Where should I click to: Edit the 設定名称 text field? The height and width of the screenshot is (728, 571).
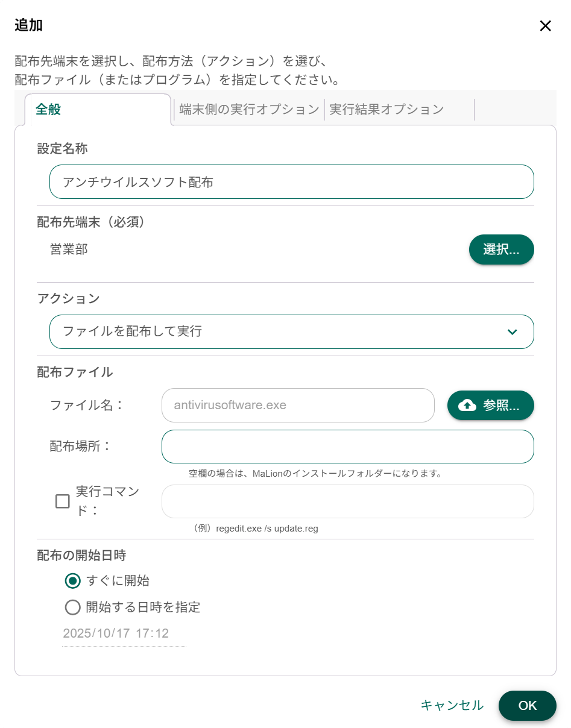click(x=291, y=181)
